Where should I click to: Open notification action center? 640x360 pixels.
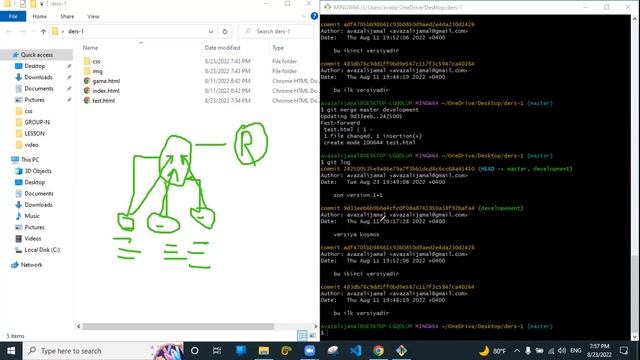click(x=624, y=351)
